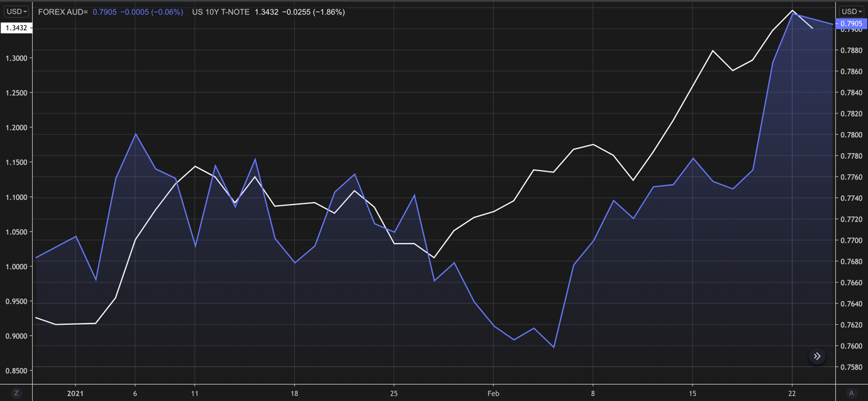Click the blue 0.7905 price label on right axis
The height and width of the screenshot is (401, 868).
point(852,24)
